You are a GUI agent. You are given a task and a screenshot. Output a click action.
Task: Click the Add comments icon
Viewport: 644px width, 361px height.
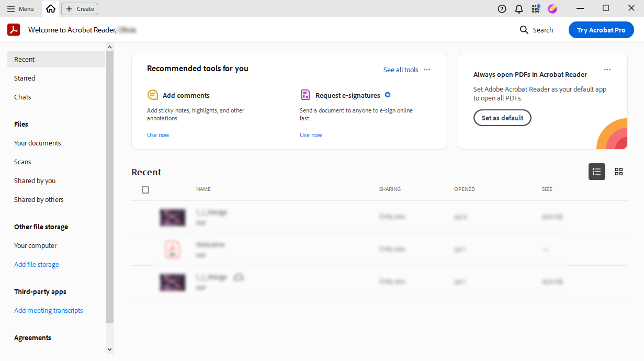point(153,95)
